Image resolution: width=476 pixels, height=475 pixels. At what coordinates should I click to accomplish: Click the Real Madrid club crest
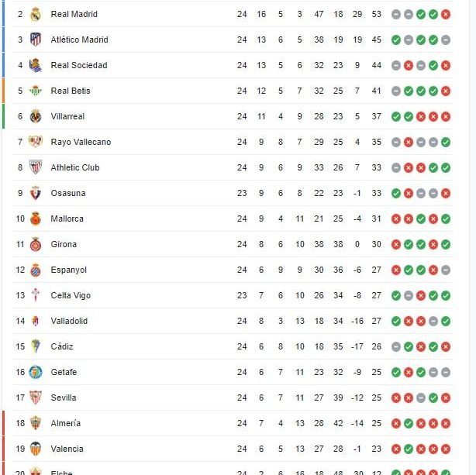click(x=36, y=14)
